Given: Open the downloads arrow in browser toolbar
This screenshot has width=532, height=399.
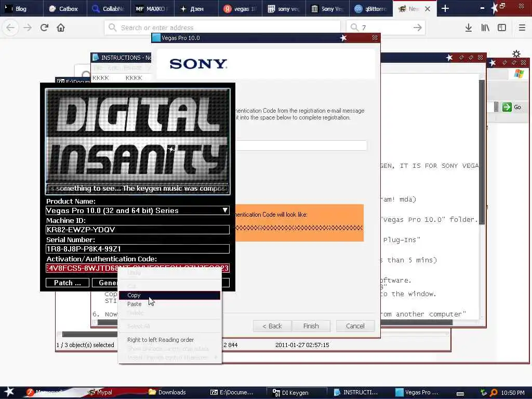Looking at the screenshot, I should coord(469,28).
